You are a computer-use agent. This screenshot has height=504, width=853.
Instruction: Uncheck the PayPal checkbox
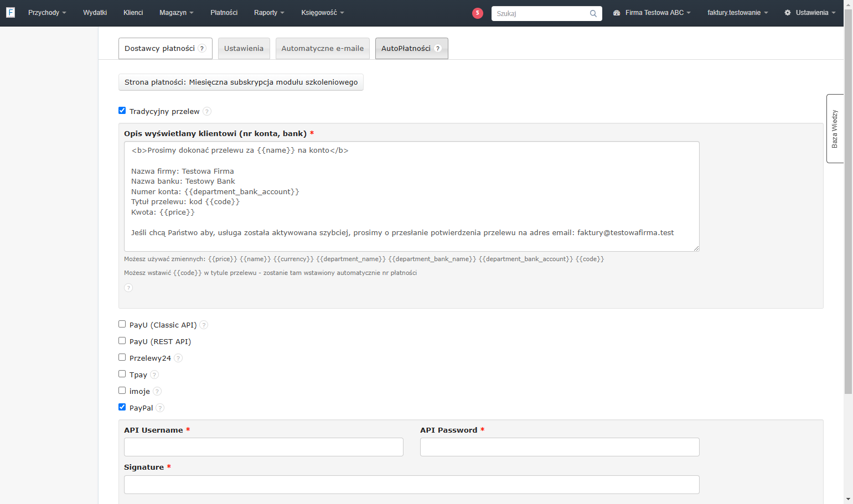122,407
